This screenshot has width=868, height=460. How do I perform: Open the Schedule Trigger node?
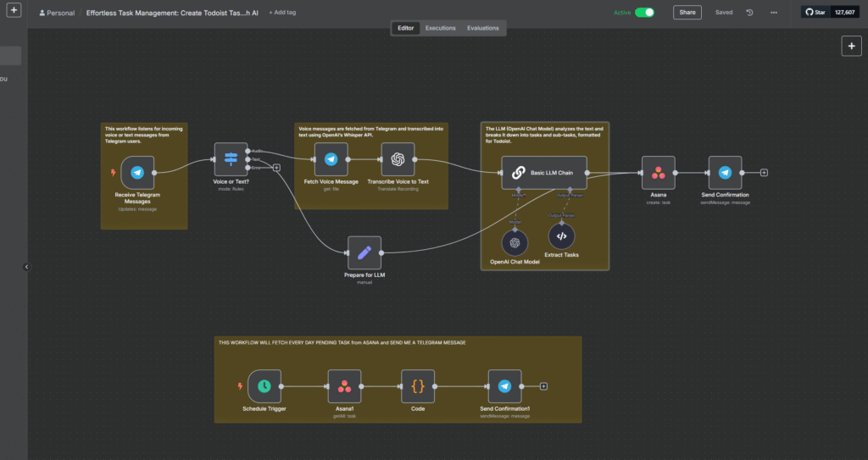point(264,386)
